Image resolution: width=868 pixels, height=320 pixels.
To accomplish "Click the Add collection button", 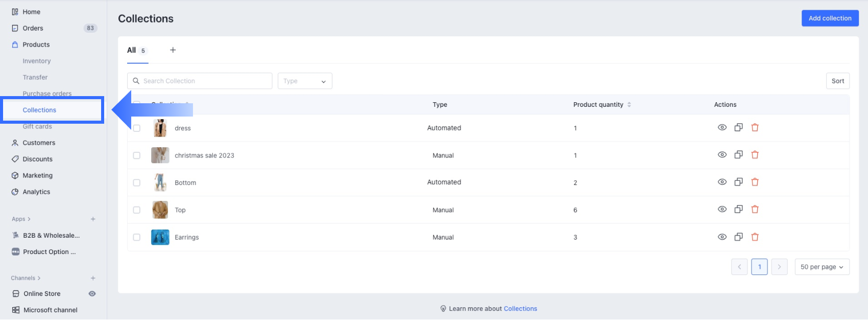I will click(830, 18).
